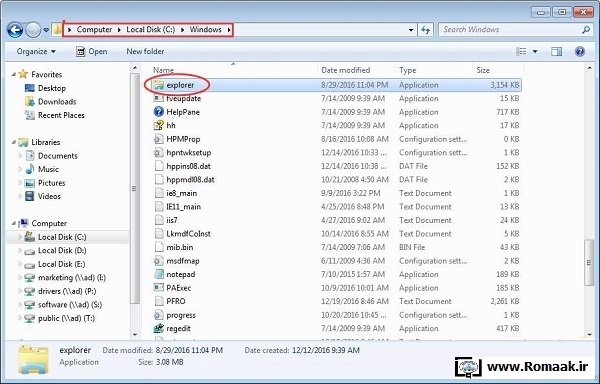Open public (\\ad) (T:) network drive
600x384 pixels.
[x=60, y=318]
